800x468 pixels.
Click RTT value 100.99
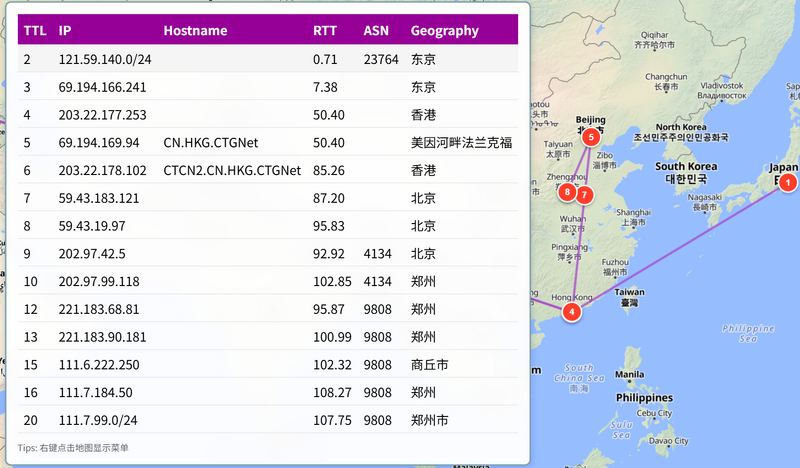point(332,337)
